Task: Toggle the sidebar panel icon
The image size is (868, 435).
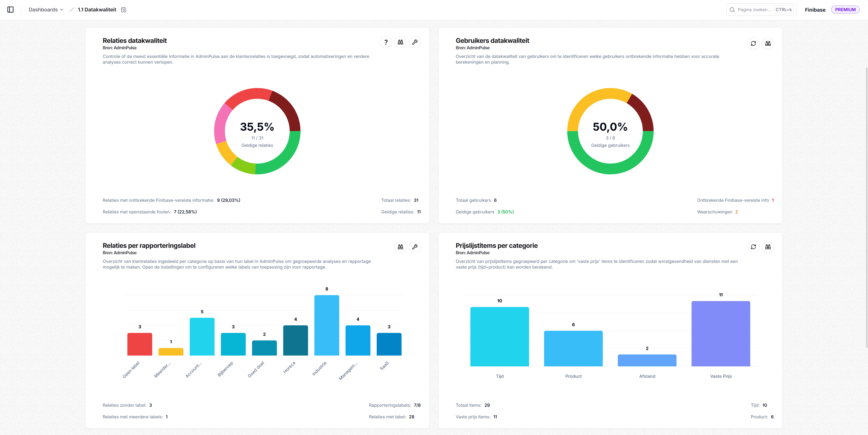Action: tap(10, 10)
